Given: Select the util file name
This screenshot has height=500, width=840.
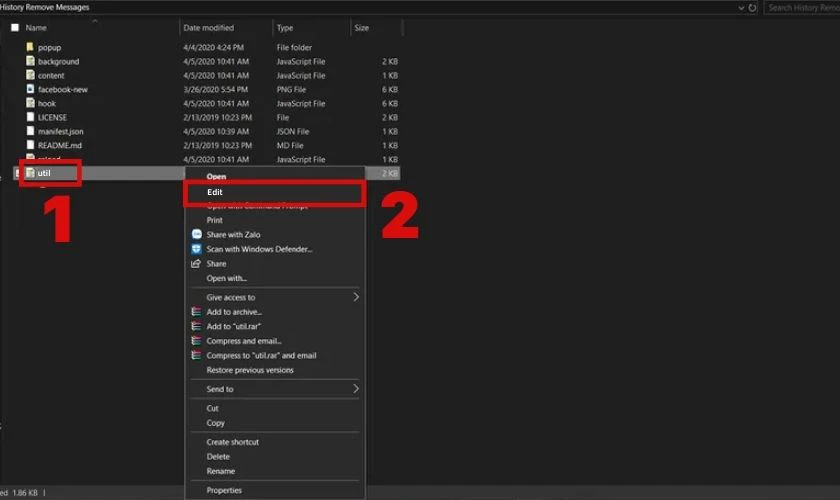Looking at the screenshot, I should [44, 173].
